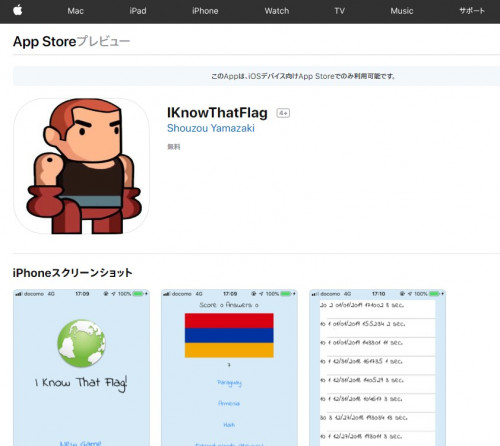The width and height of the screenshot is (500, 446).
Task: Open the Mac menu item
Action: [x=75, y=11]
